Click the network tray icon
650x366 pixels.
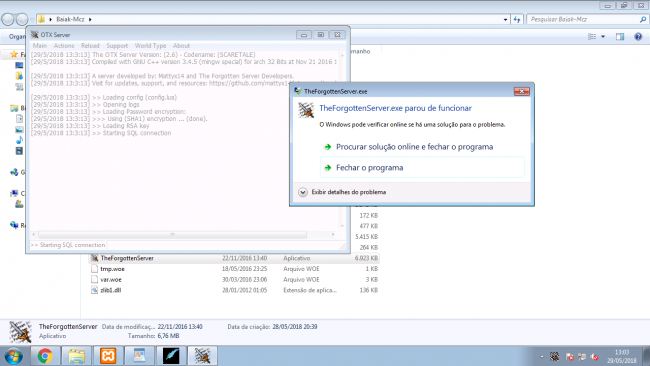(x=582, y=356)
